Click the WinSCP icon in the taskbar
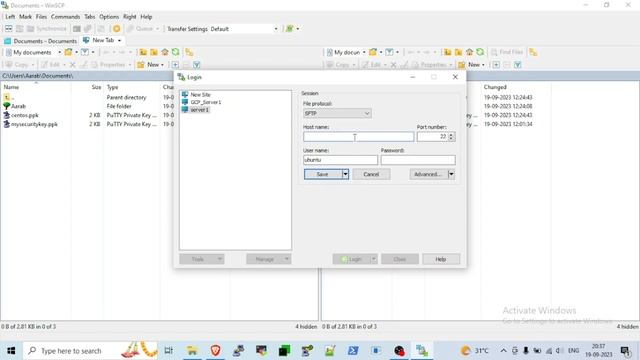Image resolution: width=640 pixels, height=360 pixels. tap(422, 350)
